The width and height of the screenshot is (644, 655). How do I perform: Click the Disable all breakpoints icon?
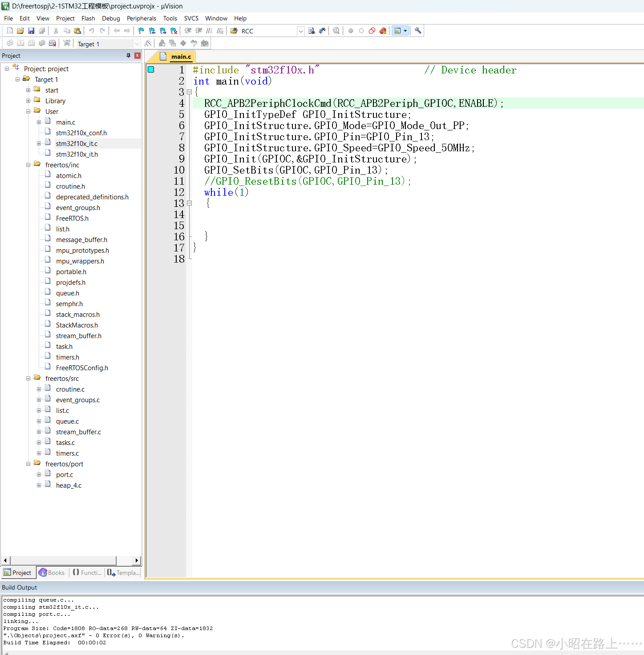click(x=372, y=31)
